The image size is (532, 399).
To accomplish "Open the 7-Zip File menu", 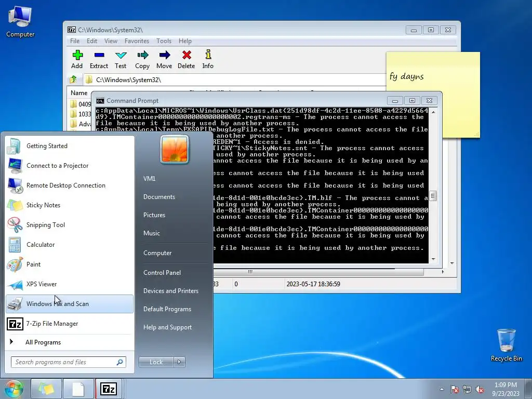I will 75,41.
